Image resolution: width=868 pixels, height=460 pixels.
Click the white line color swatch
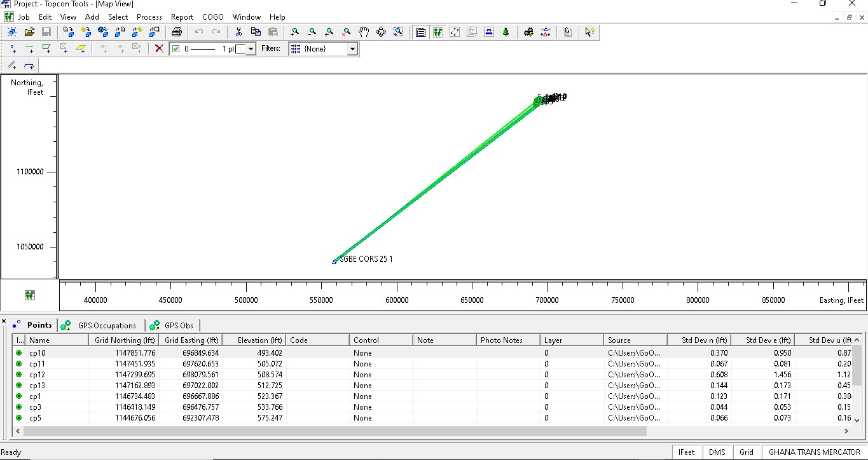pyautogui.click(x=240, y=49)
